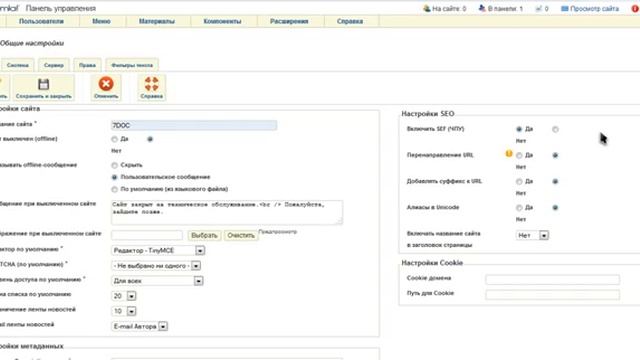Open the 'Компоненты' menu
This screenshot has width=640, height=360.
[x=222, y=21]
